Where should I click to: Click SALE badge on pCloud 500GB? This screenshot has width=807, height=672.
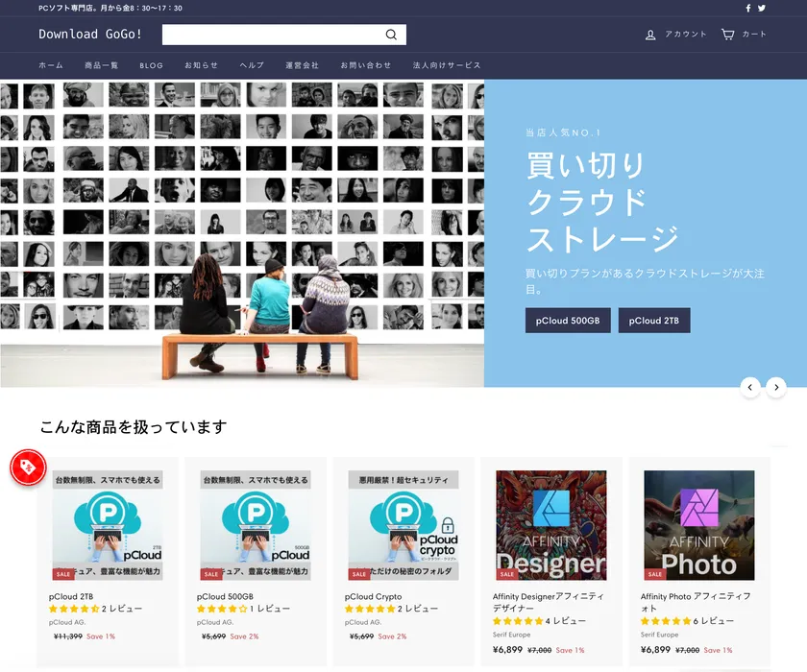[211, 574]
